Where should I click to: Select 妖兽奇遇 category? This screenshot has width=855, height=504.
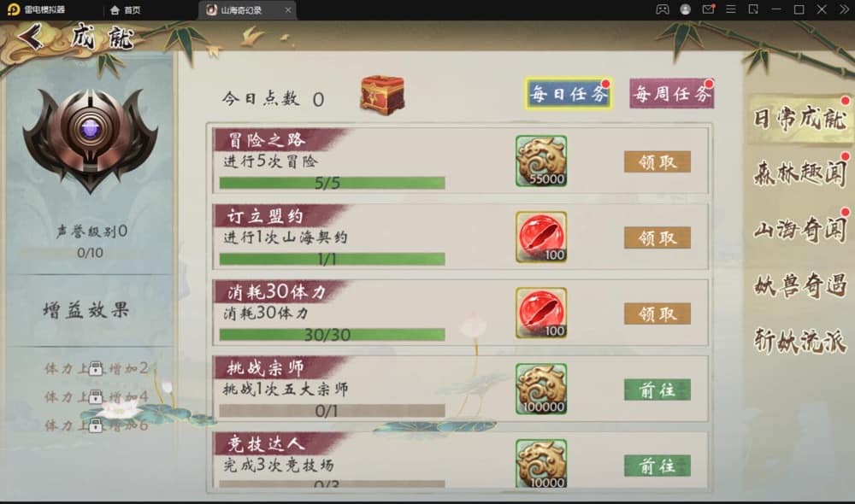(800, 285)
